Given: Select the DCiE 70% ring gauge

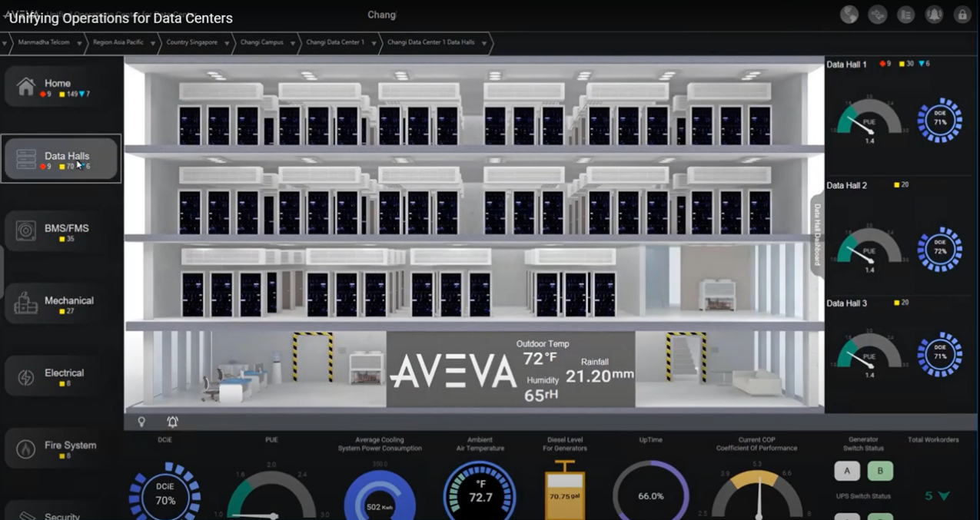Looking at the screenshot, I should coord(165,492).
